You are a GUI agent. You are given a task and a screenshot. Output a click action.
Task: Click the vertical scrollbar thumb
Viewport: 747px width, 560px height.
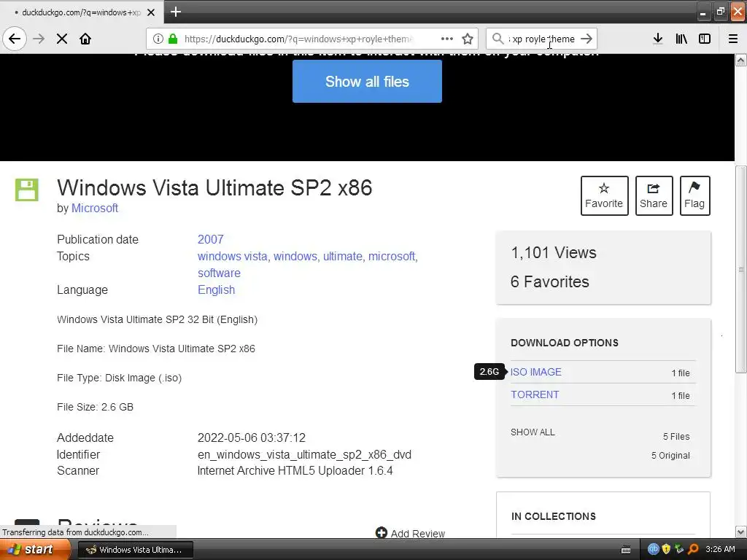pyautogui.click(x=741, y=270)
